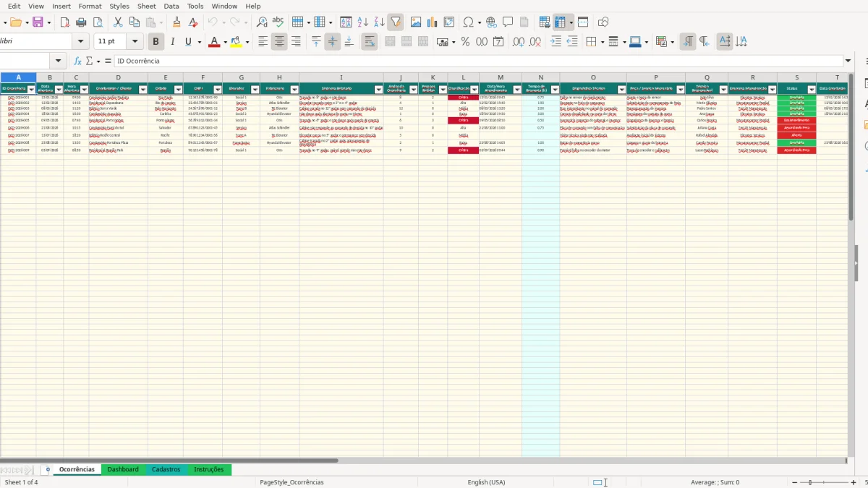Viewport: 868px width, 488px height.
Task: Open the Data menu
Action: coord(171,6)
